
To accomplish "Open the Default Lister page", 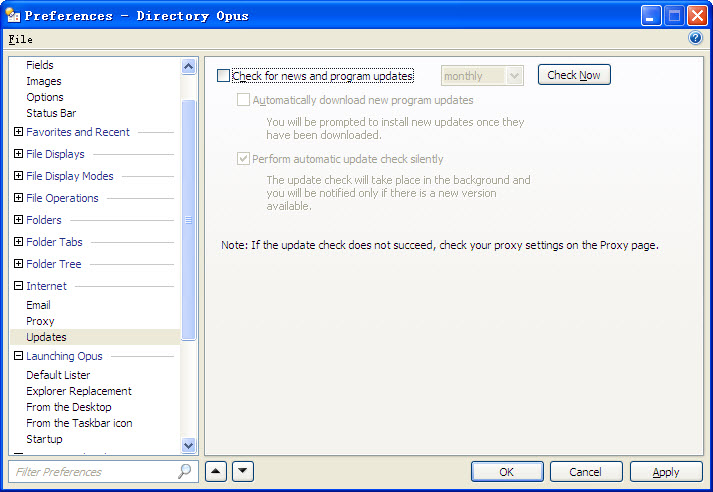I will coord(58,375).
